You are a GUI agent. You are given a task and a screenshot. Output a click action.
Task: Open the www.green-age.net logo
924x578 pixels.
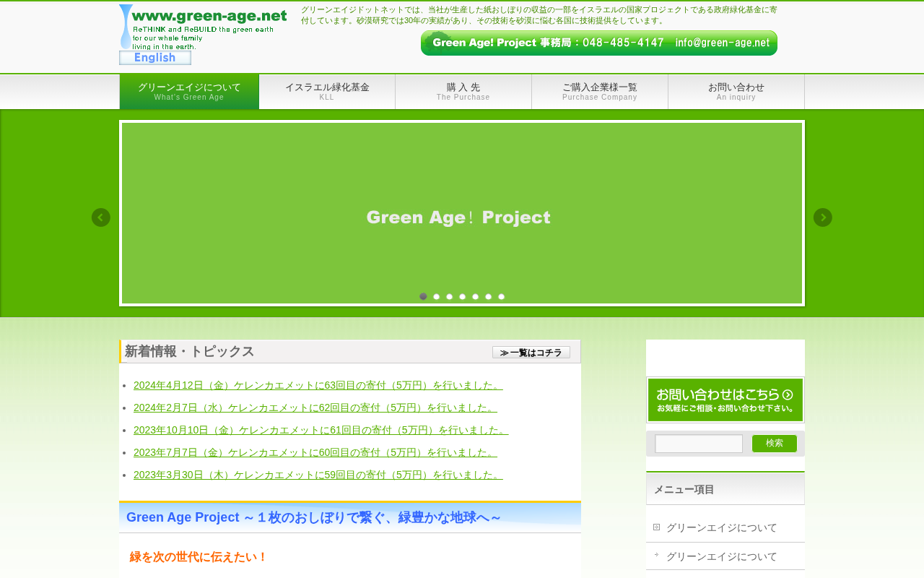(x=203, y=27)
